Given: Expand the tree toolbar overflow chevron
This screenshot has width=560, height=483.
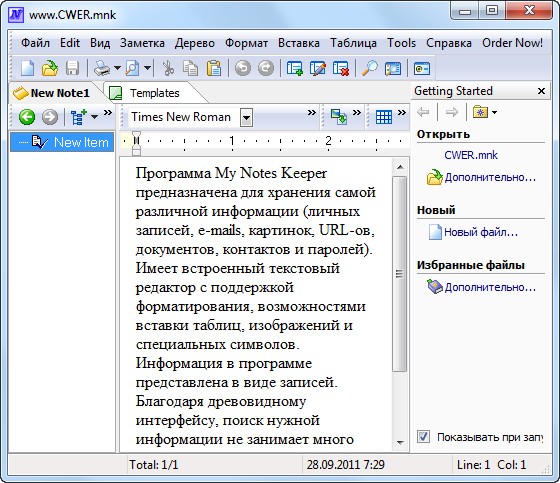Looking at the screenshot, I should [x=108, y=113].
